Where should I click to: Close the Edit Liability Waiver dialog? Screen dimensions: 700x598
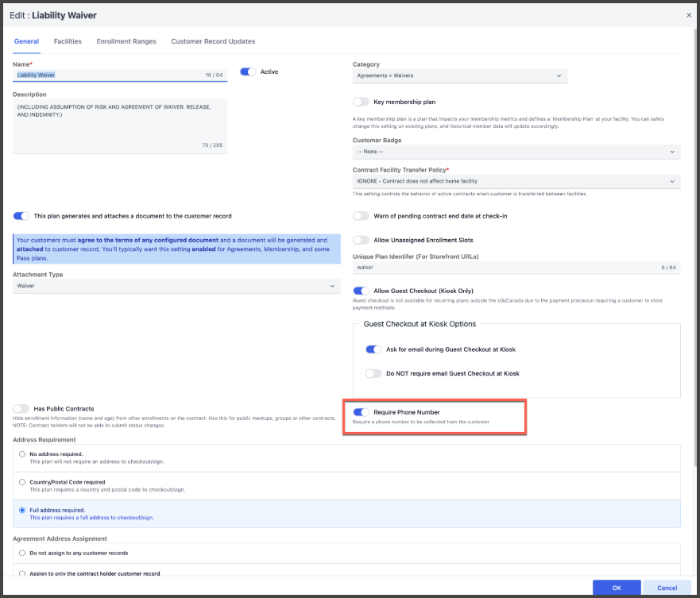click(x=688, y=15)
